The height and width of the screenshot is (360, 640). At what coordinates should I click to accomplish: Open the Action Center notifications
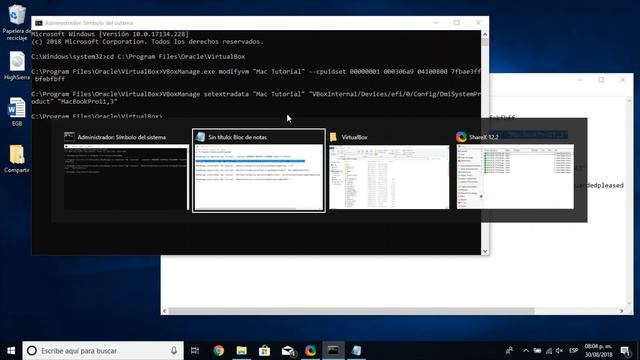[625, 351]
